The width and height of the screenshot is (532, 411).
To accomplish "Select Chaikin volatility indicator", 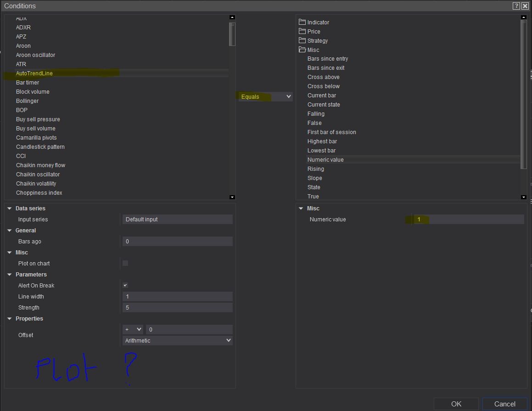I will pos(36,183).
